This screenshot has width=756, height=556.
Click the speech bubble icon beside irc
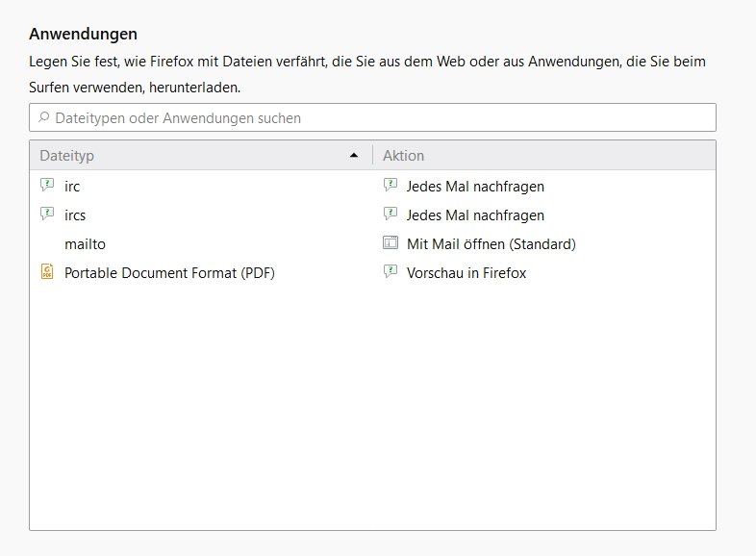pos(47,185)
